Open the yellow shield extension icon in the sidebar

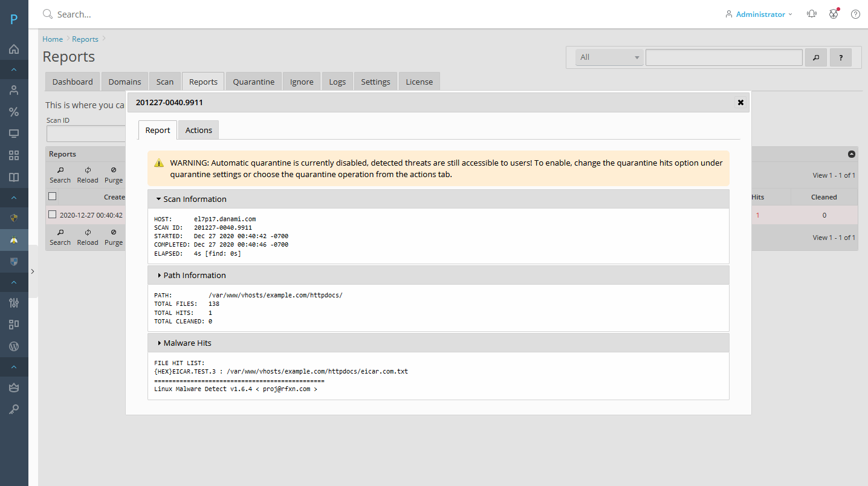(x=14, y=218)
